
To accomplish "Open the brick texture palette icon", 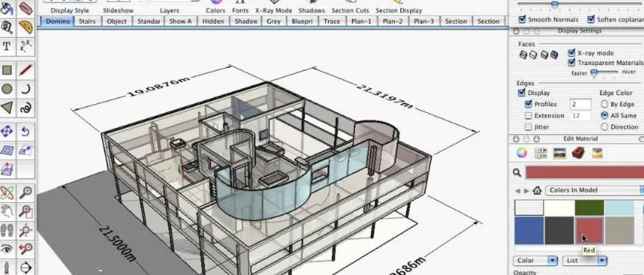I will [x=578, y=154].
